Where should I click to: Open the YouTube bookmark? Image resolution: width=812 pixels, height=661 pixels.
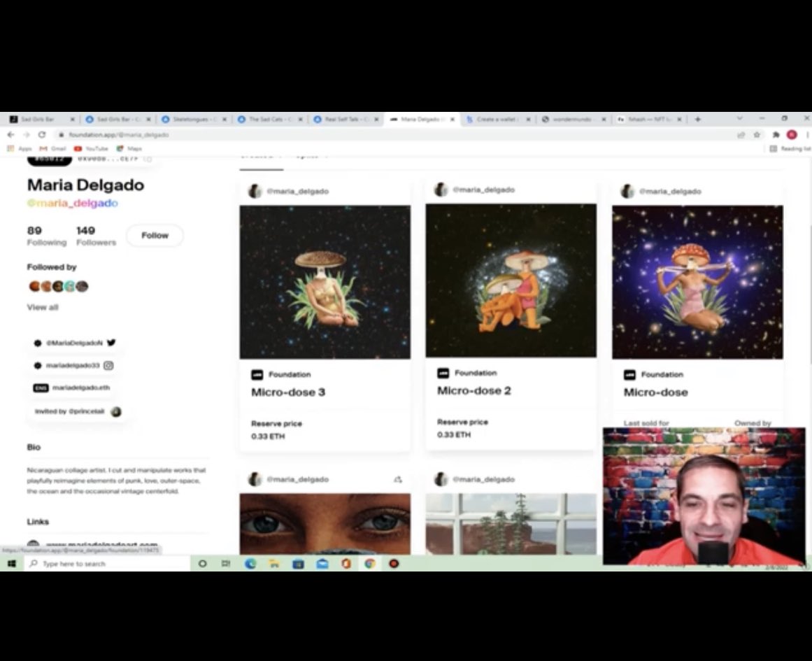coord(91,149)
